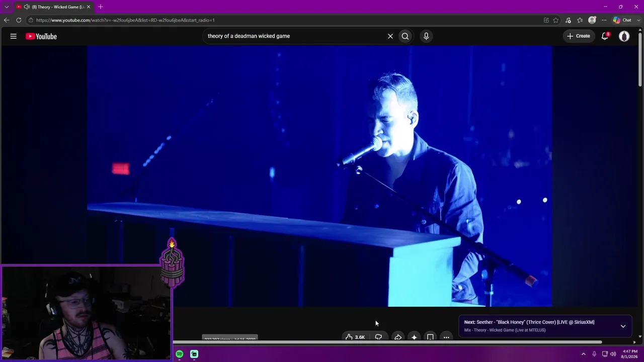Close the Theory - Wicked Game tab
The width and height of the screenshot is (644, 362).
[89, 7]
